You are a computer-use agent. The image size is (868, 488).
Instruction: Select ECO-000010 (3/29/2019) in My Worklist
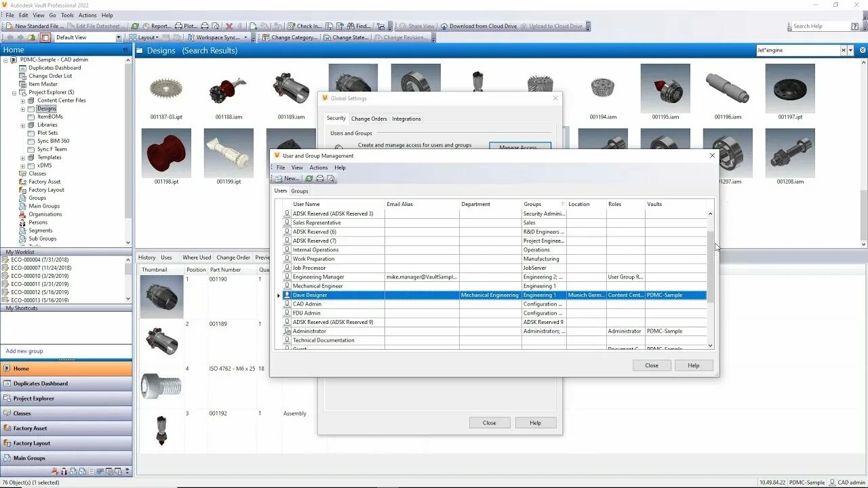pyautogui.click(x=39, y=276)
